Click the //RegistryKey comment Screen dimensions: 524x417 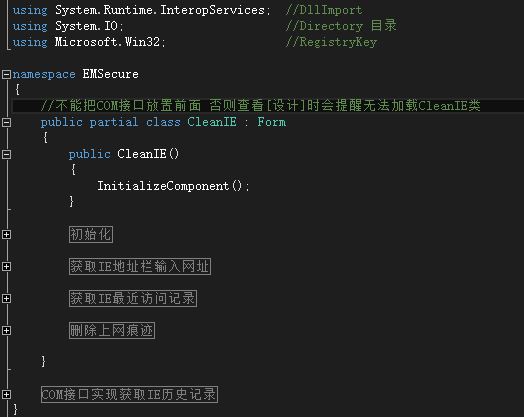click(x=332, y=42)
